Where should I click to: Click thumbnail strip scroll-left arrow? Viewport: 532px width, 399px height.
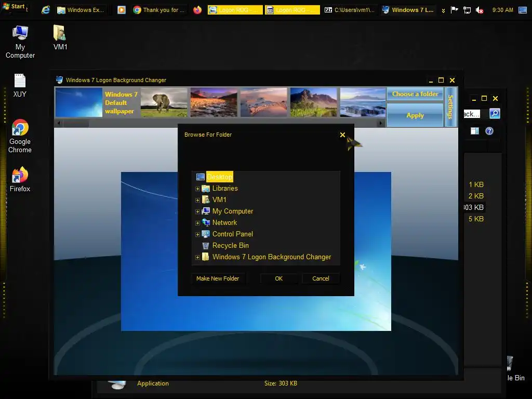(x=59, y=123)
